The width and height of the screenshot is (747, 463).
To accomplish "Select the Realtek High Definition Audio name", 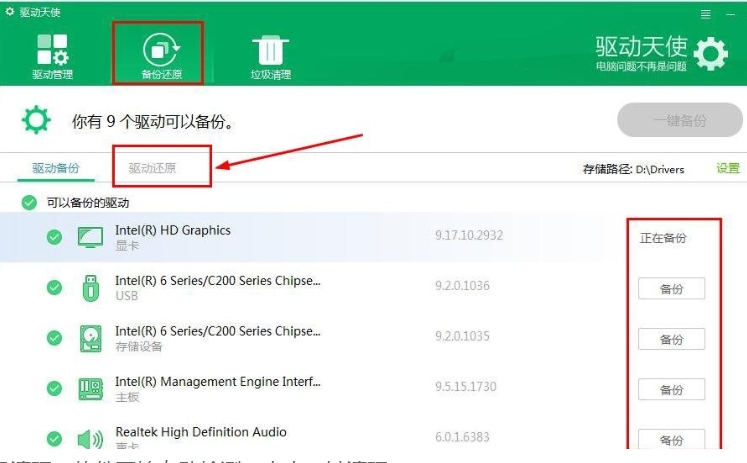I will 201,432.
